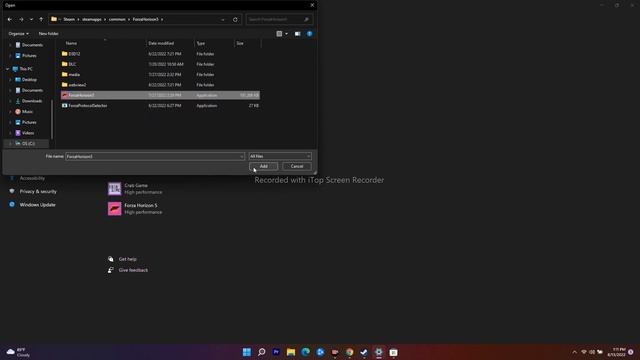Cancel the Open dialog
The image size is (640, 360).
click(x=297, y=166)
